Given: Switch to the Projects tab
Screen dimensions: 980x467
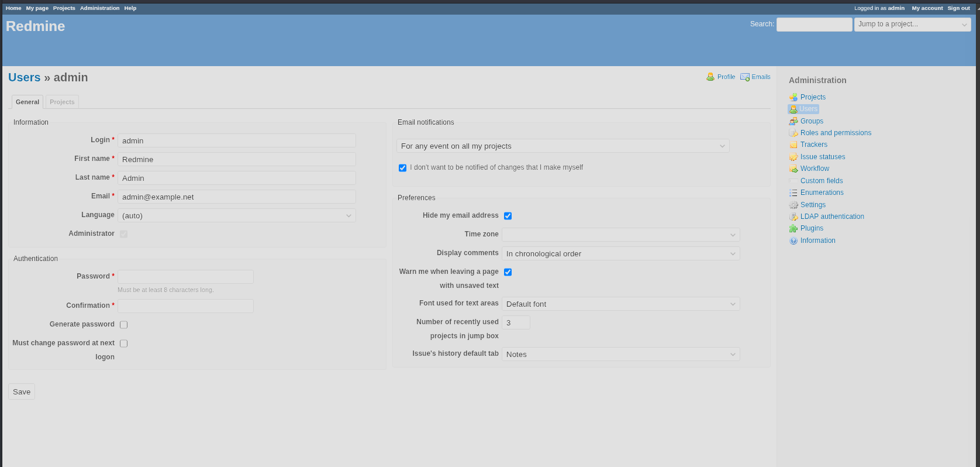Looking at the screenshot, I should coord(62,102).
